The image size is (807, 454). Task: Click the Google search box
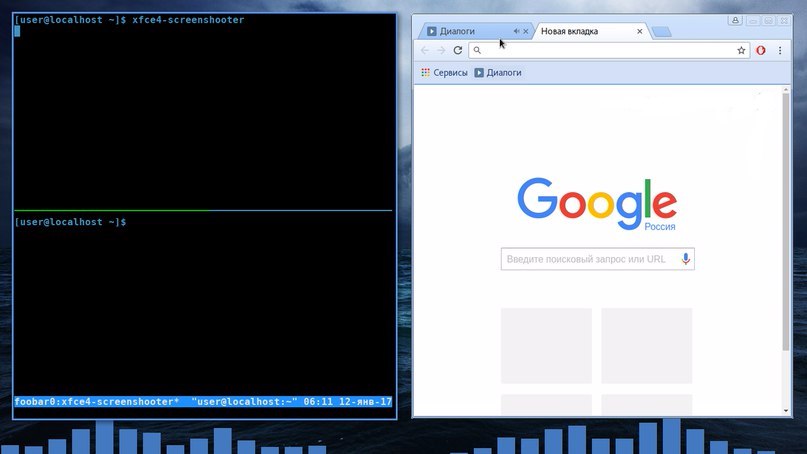coord(598,259)
